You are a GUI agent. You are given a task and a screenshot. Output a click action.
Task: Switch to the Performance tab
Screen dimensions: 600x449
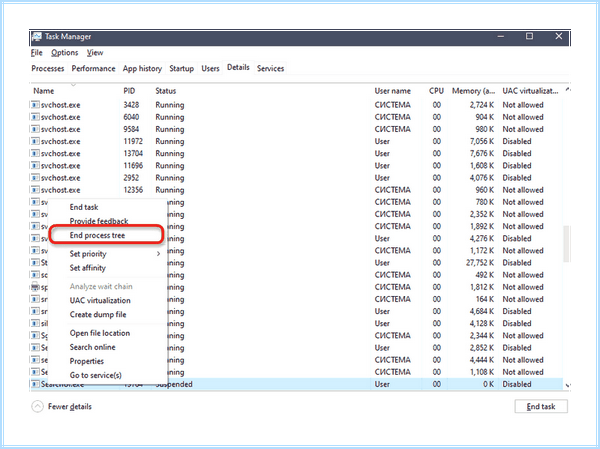click(x=93, y=69)
